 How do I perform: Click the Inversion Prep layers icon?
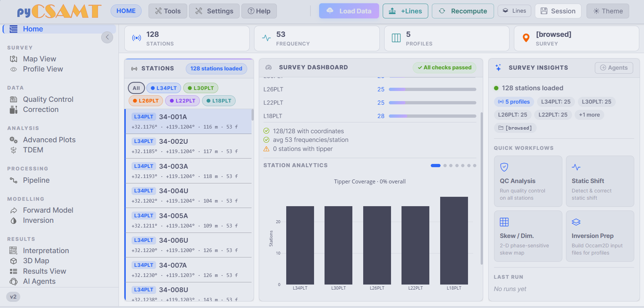[576, 222]
